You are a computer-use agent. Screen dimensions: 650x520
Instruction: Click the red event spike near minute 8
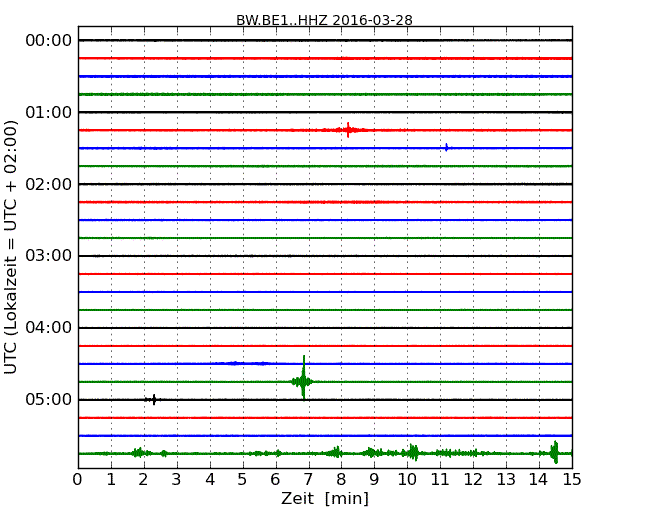click(x=348, y=130)
